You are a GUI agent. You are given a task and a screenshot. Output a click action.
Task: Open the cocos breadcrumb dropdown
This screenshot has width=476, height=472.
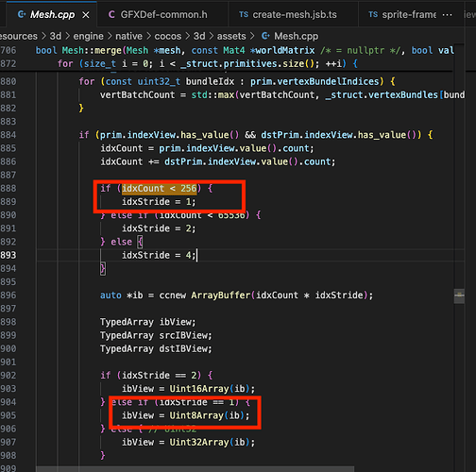click(168, 36)
